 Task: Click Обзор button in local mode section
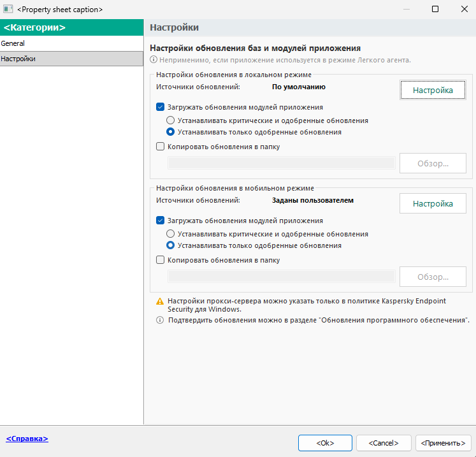pos(433,163)
